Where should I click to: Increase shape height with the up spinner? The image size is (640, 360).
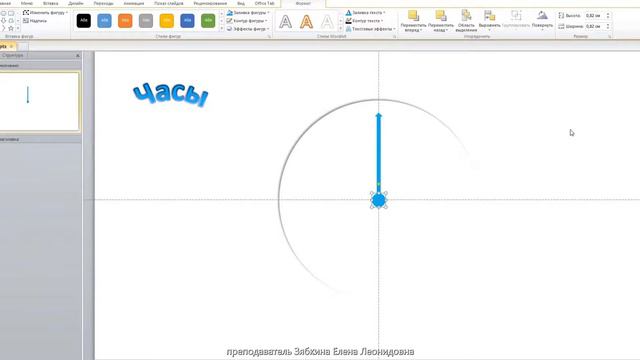[608, 14]
